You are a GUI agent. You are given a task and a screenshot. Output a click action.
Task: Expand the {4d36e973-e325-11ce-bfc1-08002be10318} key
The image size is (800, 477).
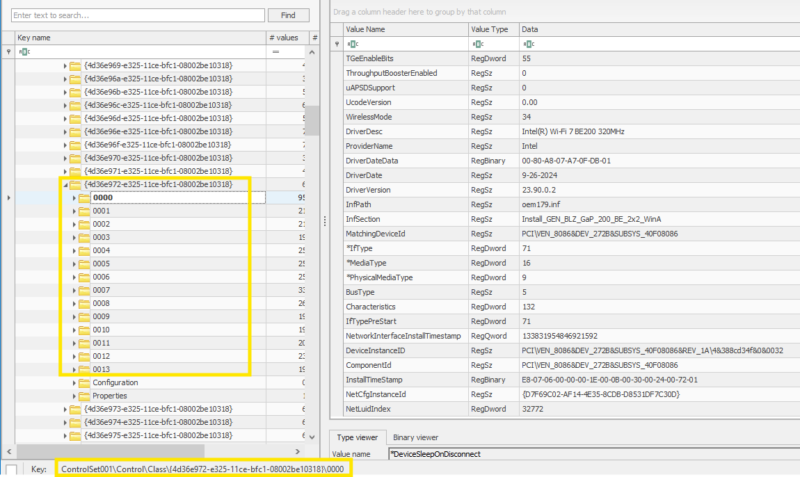(x=65, y=409)
